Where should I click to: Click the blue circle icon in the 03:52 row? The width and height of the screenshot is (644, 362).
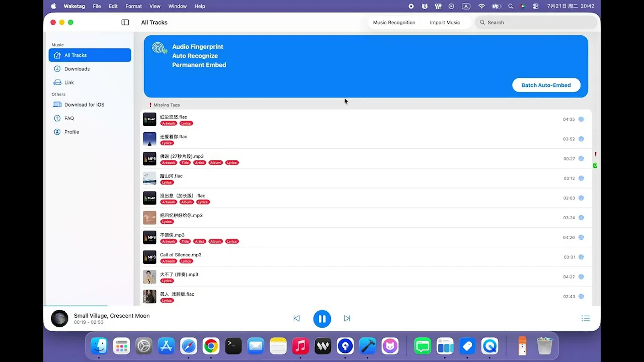point(581,139)
